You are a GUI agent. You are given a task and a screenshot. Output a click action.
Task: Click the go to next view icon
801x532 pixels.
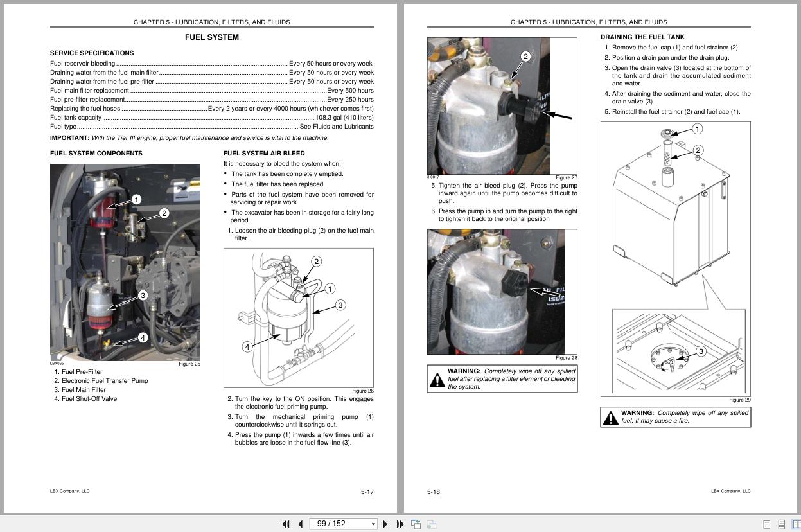pyautogui.click(x=432, y=524)
